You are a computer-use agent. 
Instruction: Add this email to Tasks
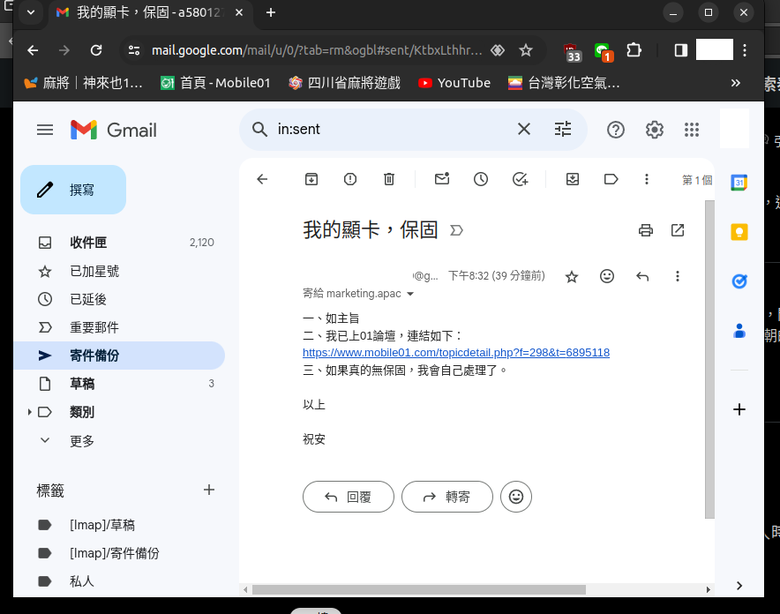point(520,179)
